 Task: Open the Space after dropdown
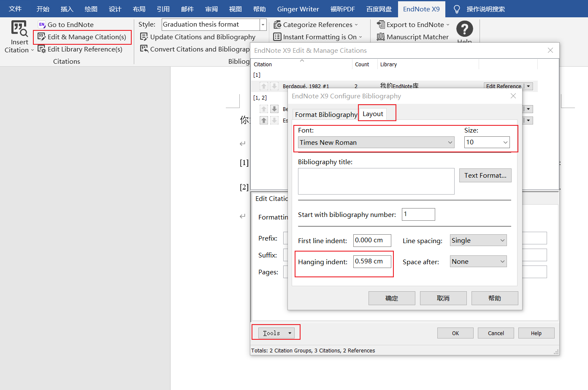coord(478,262)
